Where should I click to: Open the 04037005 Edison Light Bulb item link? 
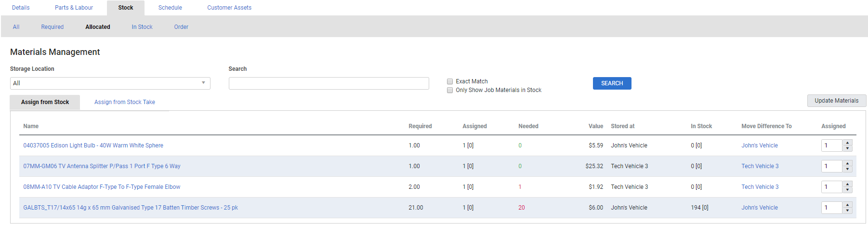(x=93, y=146)
